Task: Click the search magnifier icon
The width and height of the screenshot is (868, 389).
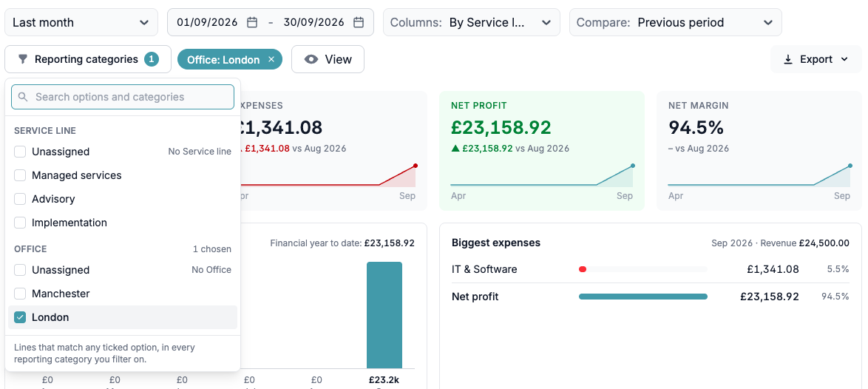Action: (x=23, y=97)
